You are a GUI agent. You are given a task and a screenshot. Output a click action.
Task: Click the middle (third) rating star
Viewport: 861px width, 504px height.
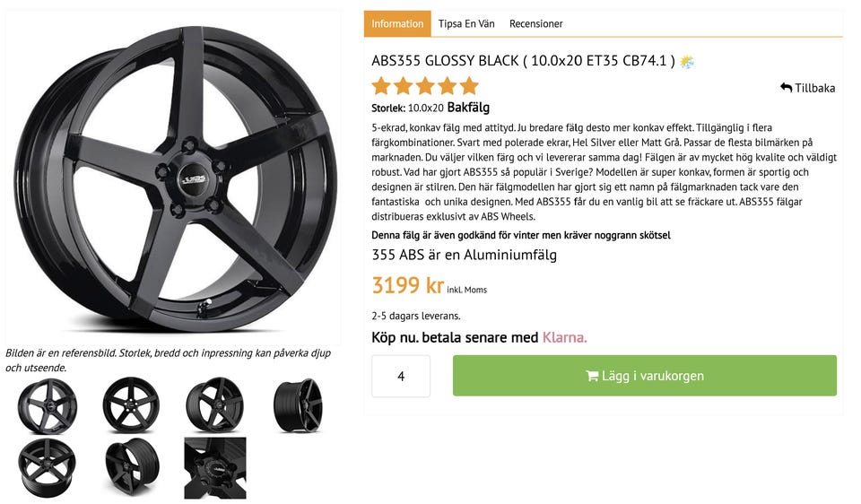(x=425, y=87)
